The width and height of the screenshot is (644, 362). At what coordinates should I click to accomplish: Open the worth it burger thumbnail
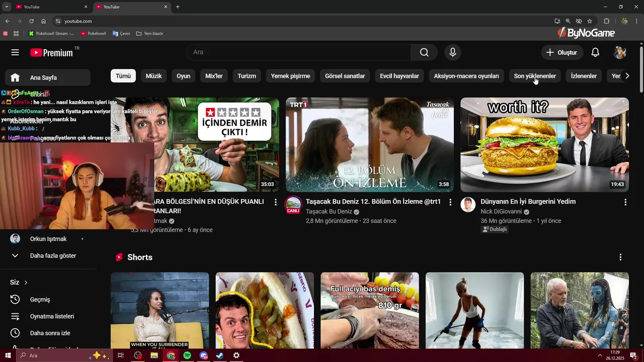[544, 145]
